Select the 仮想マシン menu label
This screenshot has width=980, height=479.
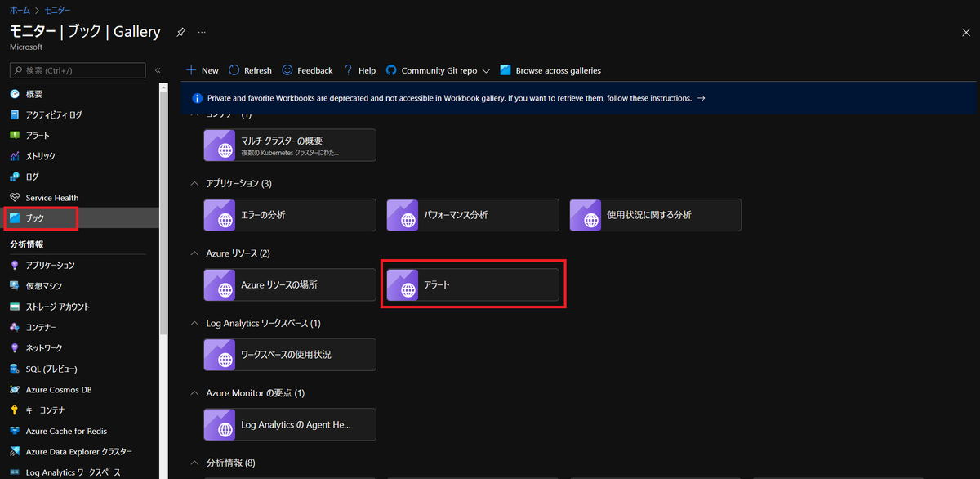[44, 286]
